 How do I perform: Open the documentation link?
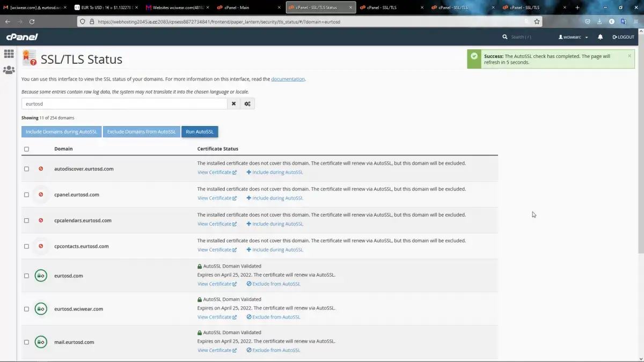(x=288, y=79)
